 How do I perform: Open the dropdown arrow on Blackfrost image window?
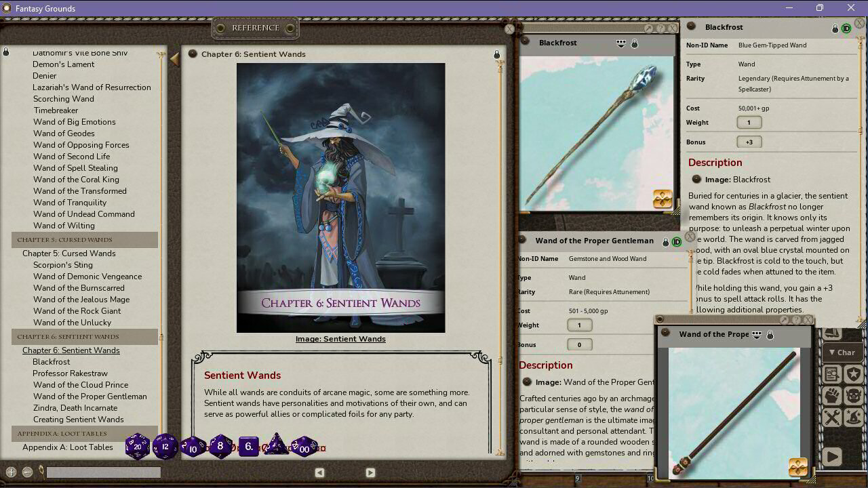point(620,43)
